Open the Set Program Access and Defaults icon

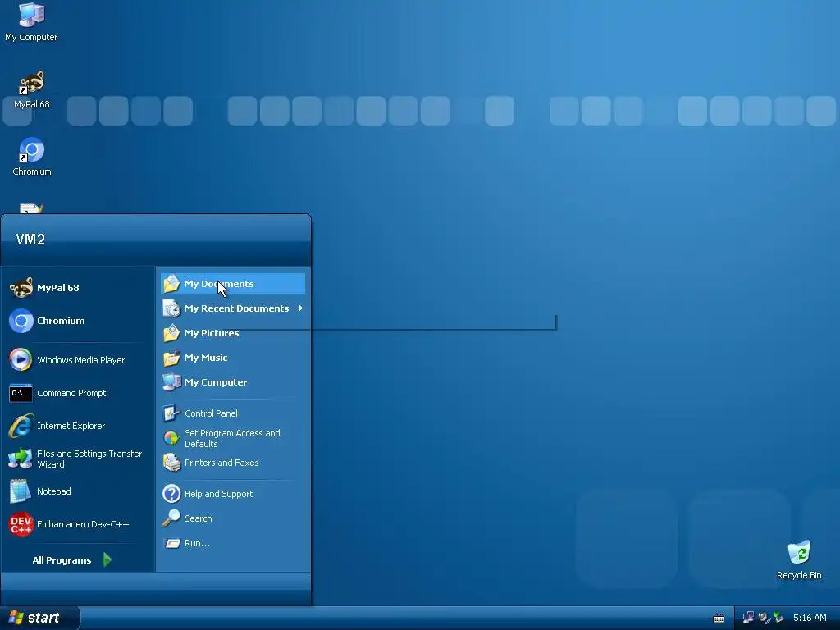click(171, 438)
